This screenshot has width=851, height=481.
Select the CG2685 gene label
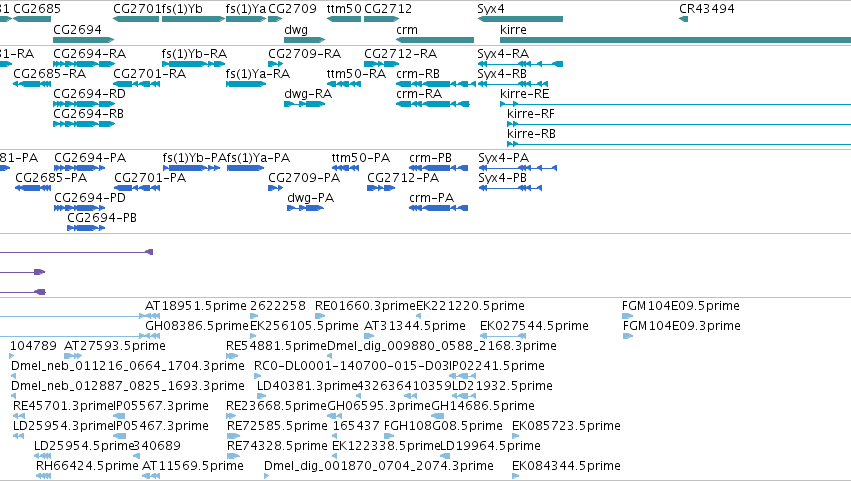tap(37, 9)
